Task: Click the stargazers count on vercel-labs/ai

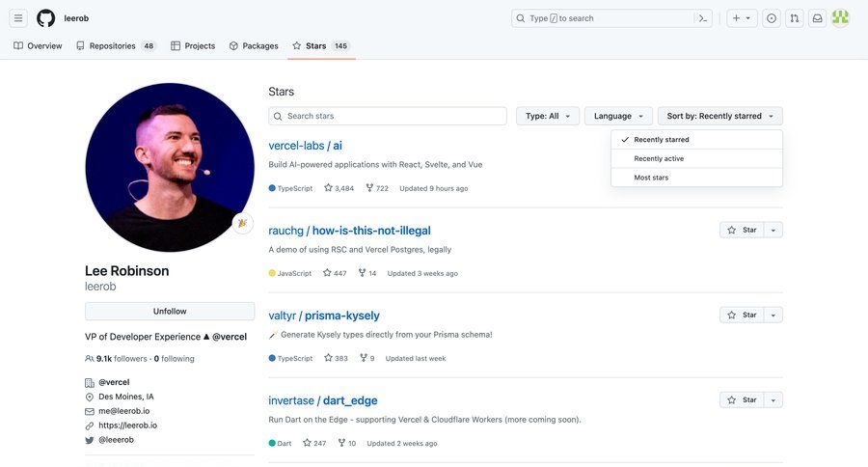Action: click(x=339, y=188)
